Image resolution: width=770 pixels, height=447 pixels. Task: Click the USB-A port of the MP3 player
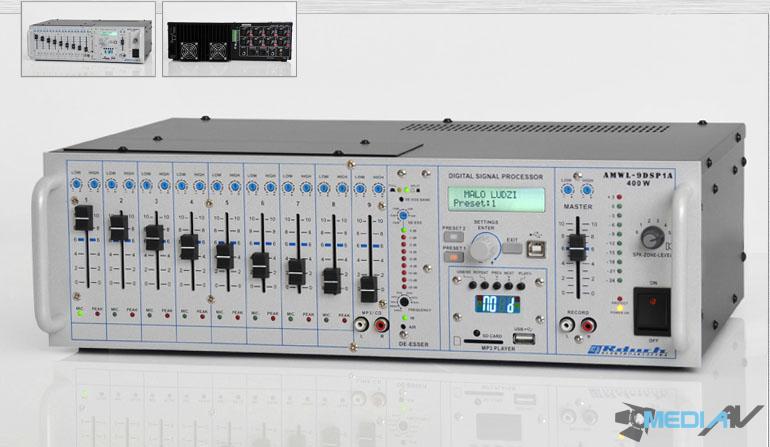pyautogui.click(x=523, y=338)
